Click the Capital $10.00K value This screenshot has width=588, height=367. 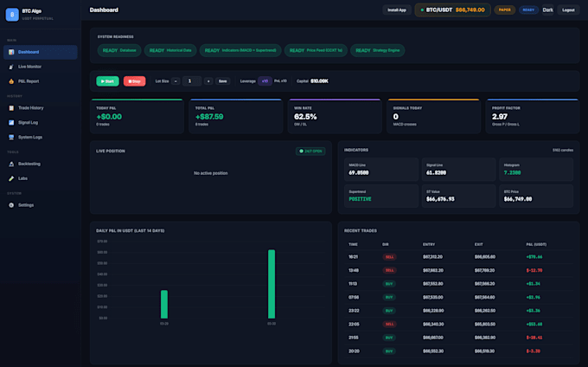[x=319, y=81]
